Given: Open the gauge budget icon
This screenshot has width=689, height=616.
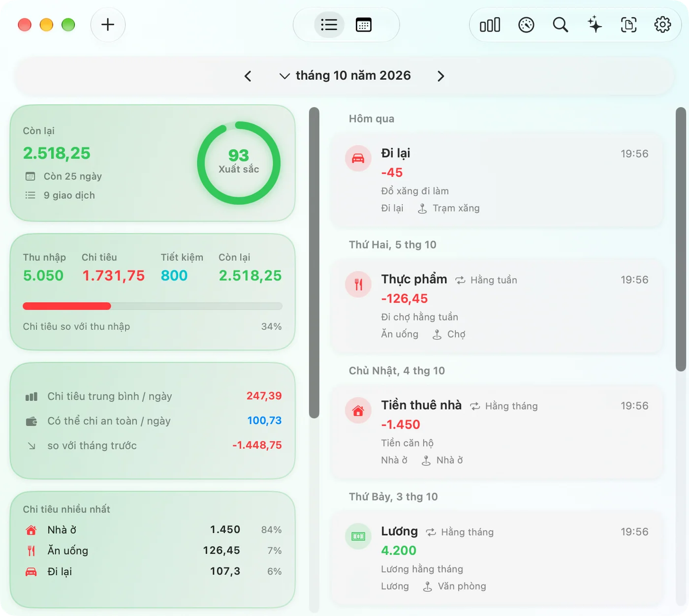Looking at the screenshot, I should (526, 25).
